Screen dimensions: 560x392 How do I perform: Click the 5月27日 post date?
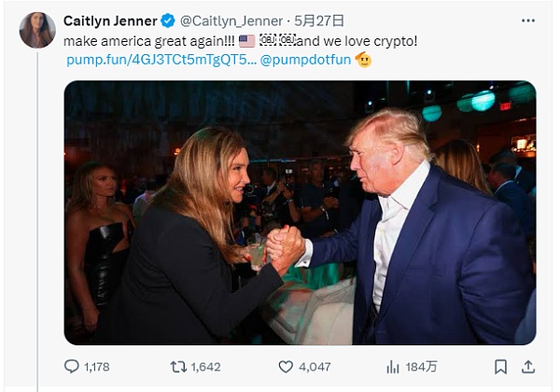[x=318, y=20]
